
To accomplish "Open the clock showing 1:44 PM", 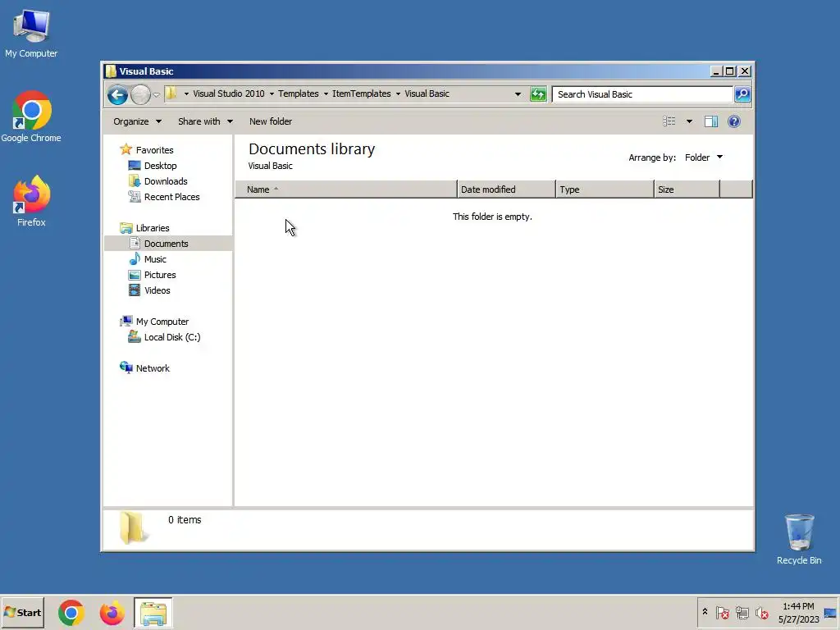I will [x=798, y=612].
